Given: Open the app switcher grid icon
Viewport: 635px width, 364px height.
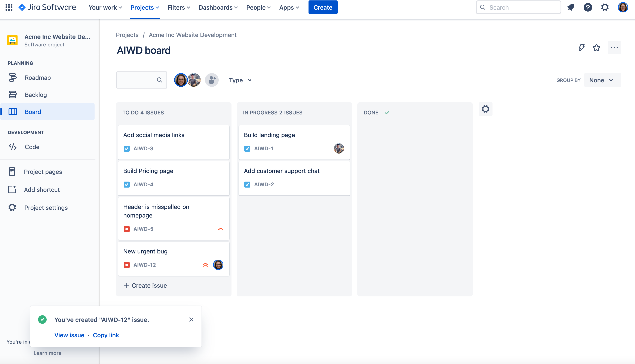Looking at the screenshot, I should (9, 7).
